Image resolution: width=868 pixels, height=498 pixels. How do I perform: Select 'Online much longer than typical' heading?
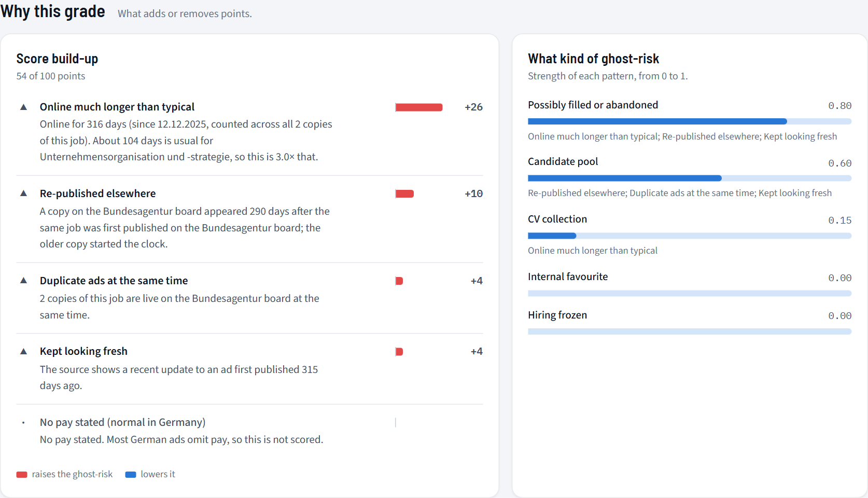tap(117, 107)
